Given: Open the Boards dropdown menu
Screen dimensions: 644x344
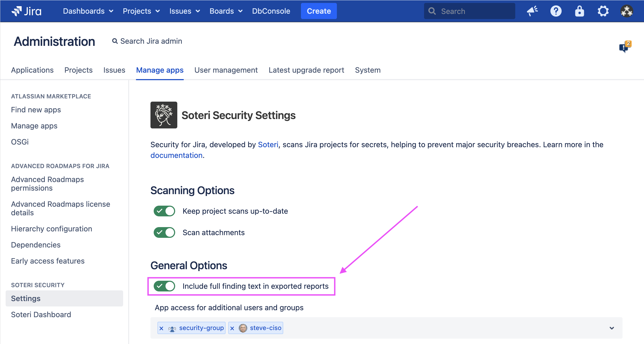Looking at the screenshot, I should tap(226, 11).
